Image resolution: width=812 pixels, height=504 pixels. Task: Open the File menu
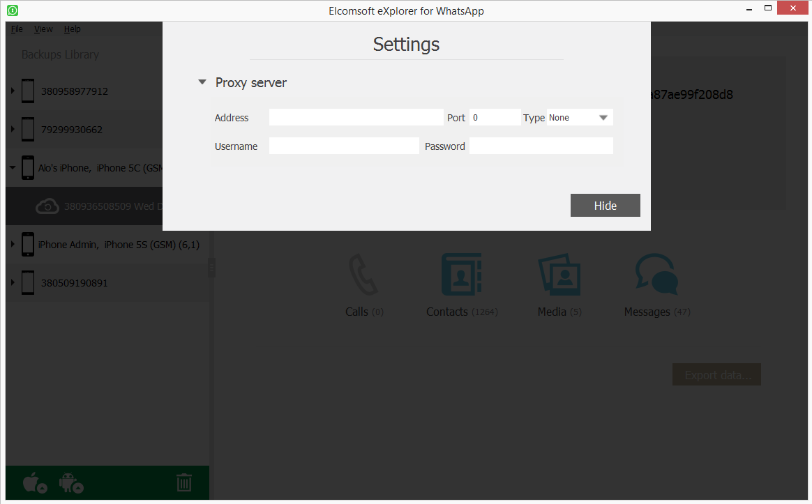pyautogui.click(x=17, y=29)
